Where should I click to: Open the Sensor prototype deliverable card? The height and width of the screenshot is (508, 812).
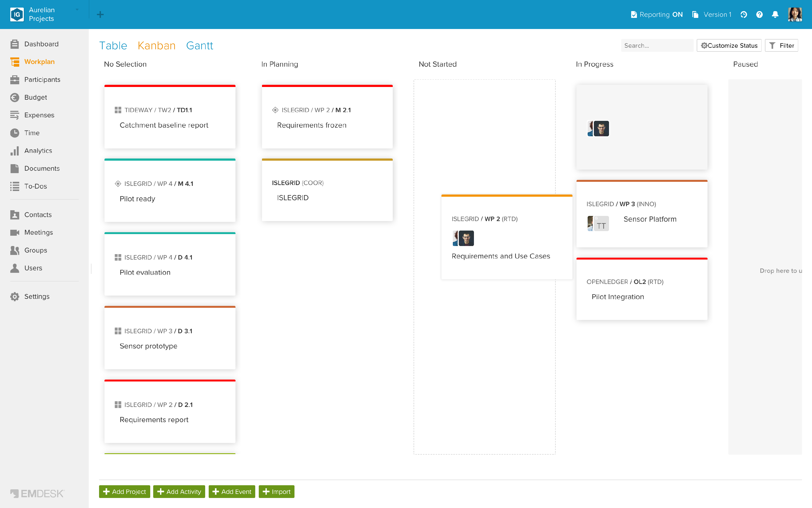[170, 338]
